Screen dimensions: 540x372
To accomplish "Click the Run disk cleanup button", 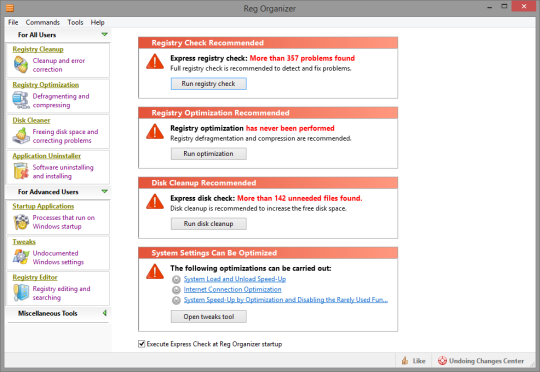I will 209,224.
